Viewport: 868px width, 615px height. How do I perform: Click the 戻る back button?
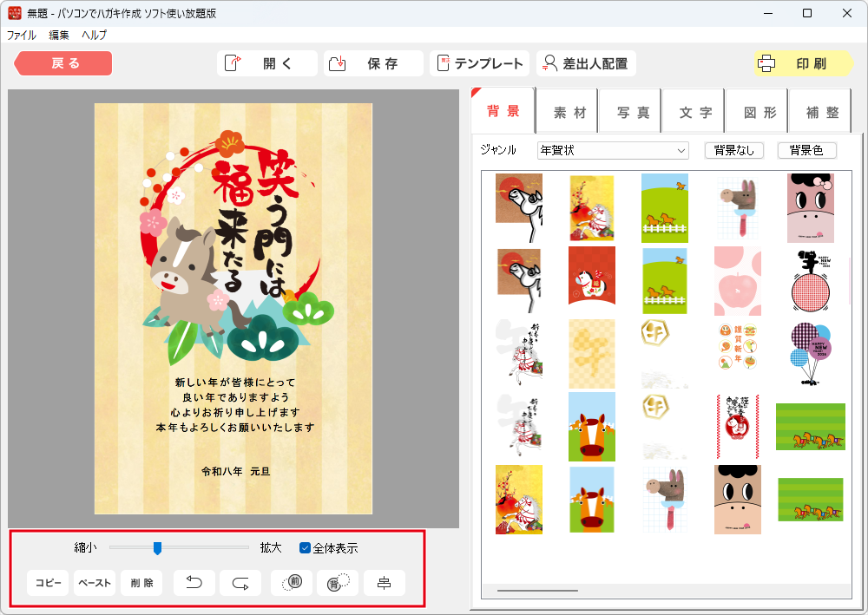pyautogui.click(x=64, y=63)
